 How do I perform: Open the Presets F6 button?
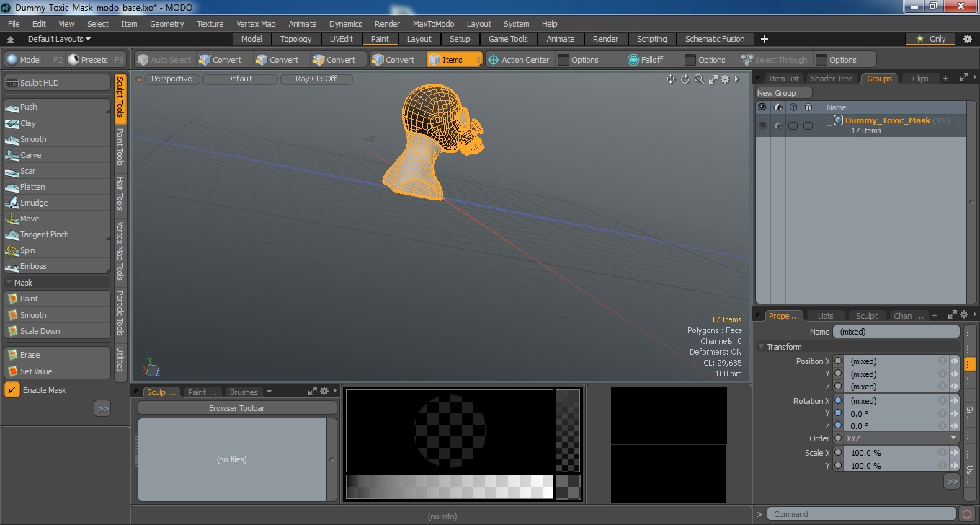point(96,60)
